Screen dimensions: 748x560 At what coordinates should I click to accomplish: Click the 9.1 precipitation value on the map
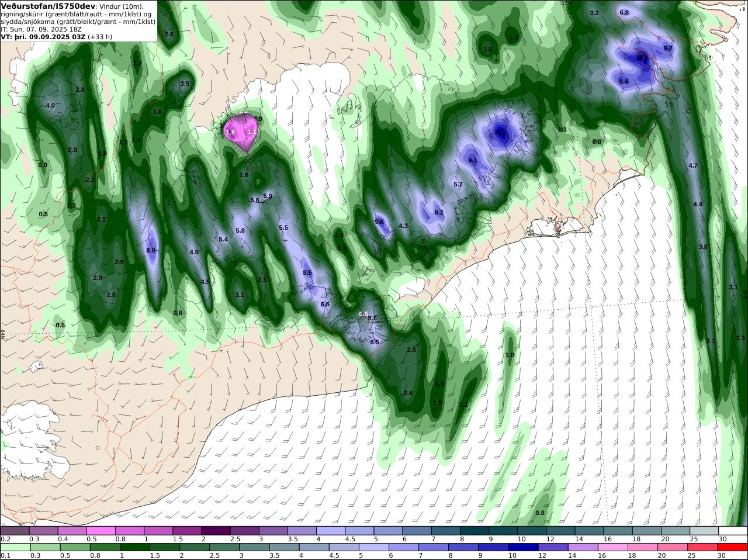(x=473, y=160)
